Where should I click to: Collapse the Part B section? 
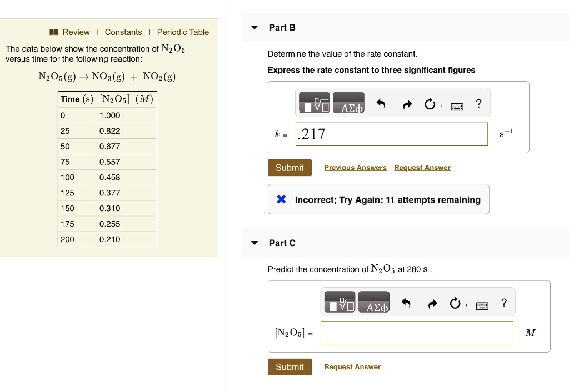(x=254, y=27)
